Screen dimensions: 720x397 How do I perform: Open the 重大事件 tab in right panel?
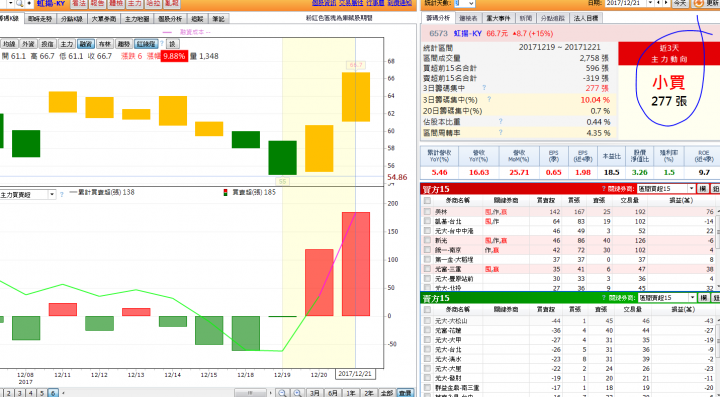(498, 18)
